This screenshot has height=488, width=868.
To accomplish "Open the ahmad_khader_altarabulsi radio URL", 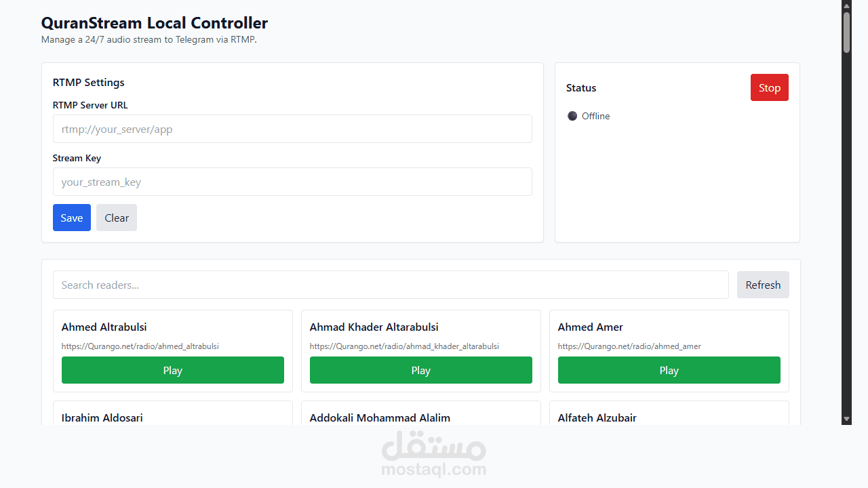I will (404, 346).
